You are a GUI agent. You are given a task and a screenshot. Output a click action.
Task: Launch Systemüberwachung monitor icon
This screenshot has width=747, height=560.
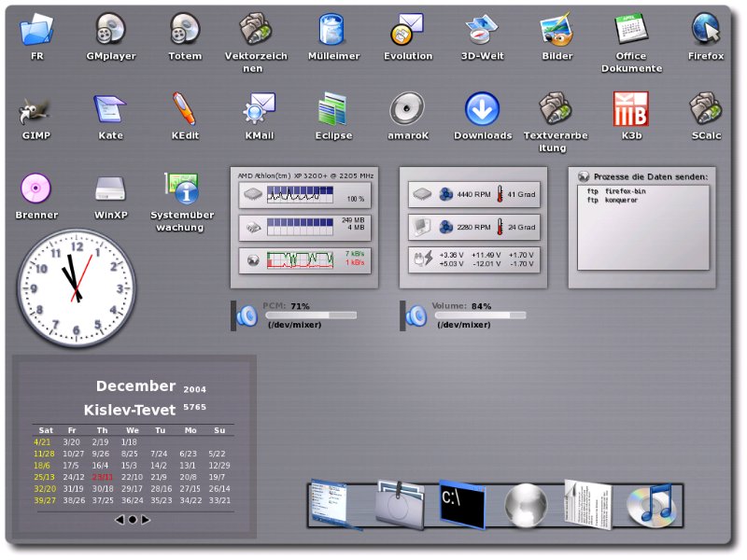(181, 189)
